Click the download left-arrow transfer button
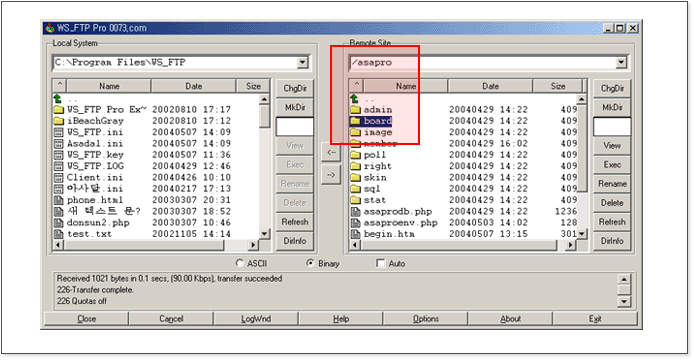694x360 pixels. click(331, 152)
